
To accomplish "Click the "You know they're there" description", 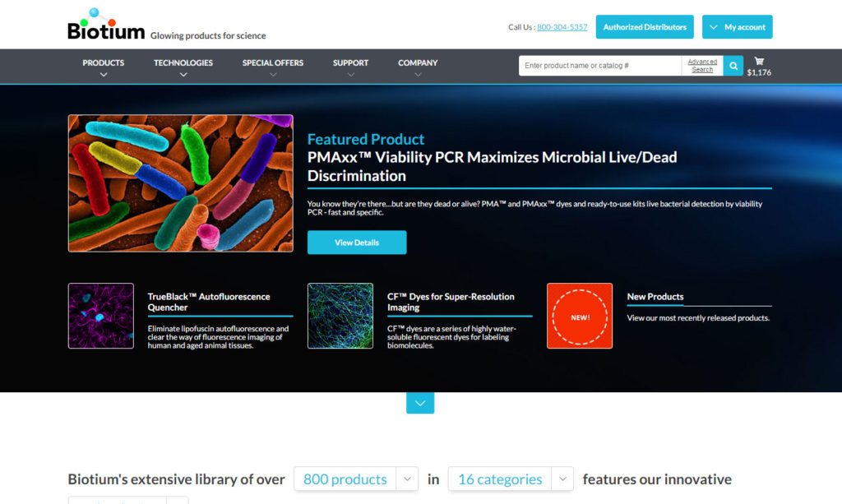I will [534, 208].
